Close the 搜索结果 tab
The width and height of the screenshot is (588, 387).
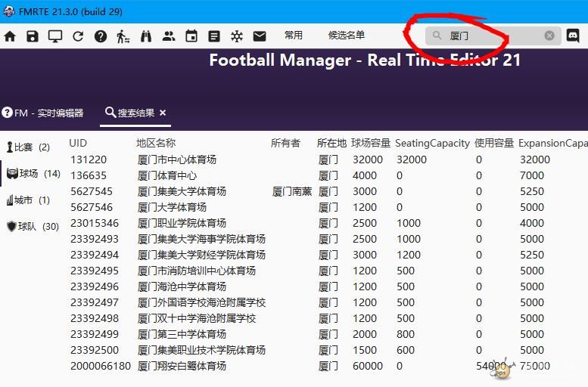pyautogui.click(x=163, y=113)
